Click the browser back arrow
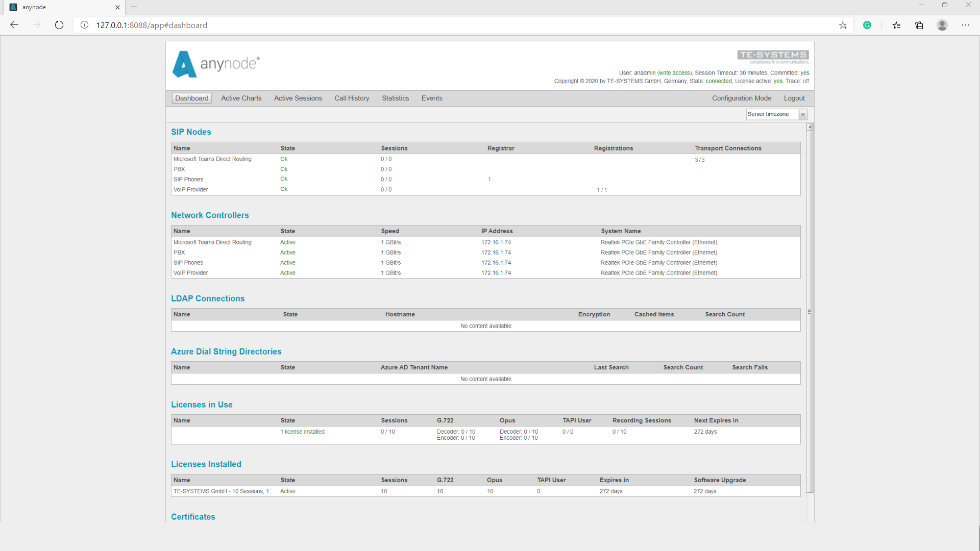The image size is (980, 551). point(14,25)
